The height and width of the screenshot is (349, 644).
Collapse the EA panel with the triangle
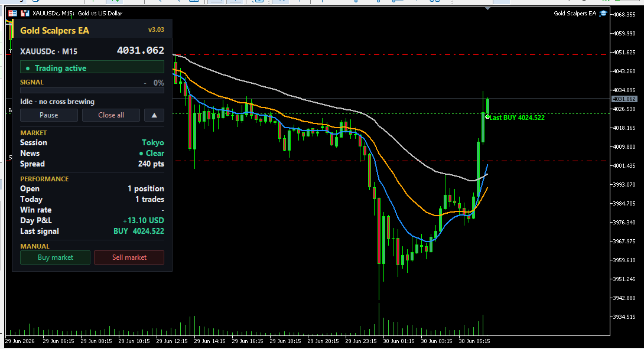[x=154, y=115]
